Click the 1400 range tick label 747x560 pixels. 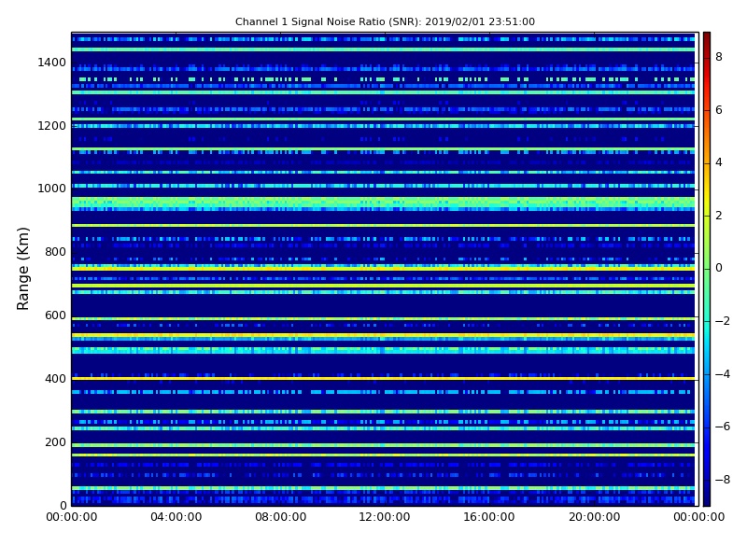pos(51,63)
